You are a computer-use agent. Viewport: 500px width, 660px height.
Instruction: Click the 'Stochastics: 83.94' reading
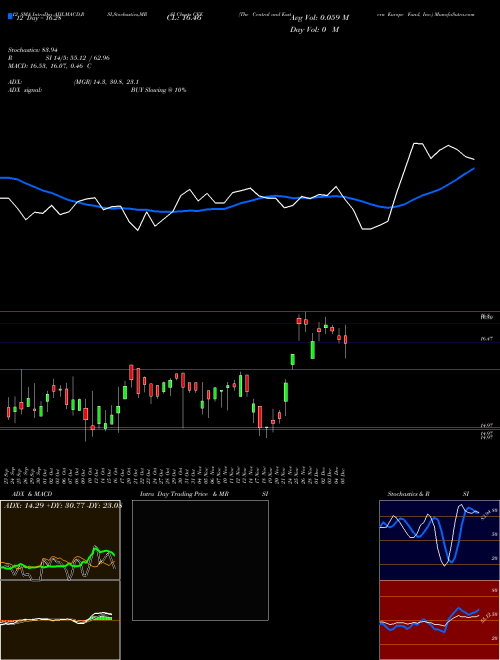[x=32, y=50]
